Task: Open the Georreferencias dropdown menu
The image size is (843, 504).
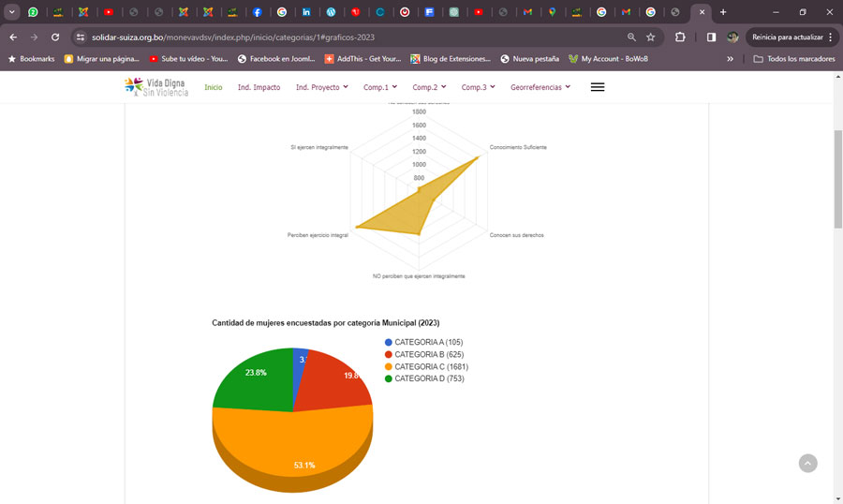Action: (540, 87)
